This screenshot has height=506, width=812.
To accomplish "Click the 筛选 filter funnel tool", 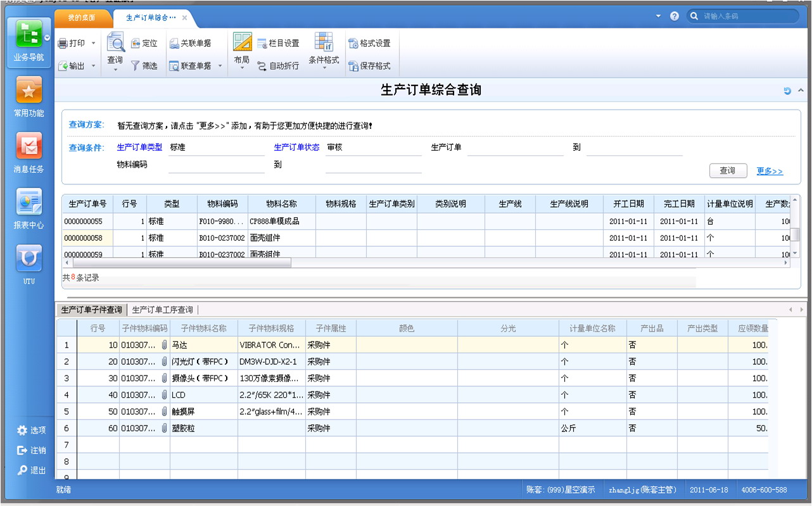I will coord(144,66).
